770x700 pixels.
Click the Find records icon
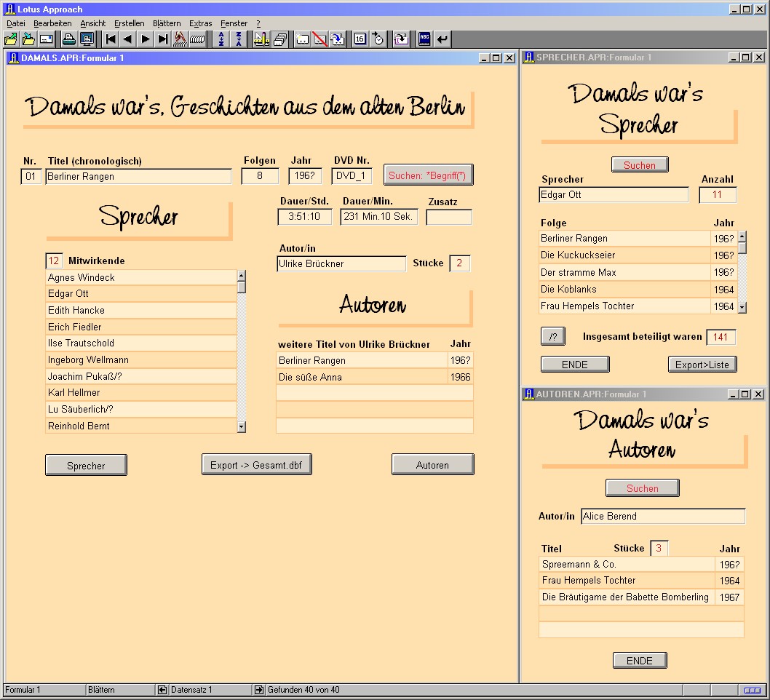pos(180,39)
